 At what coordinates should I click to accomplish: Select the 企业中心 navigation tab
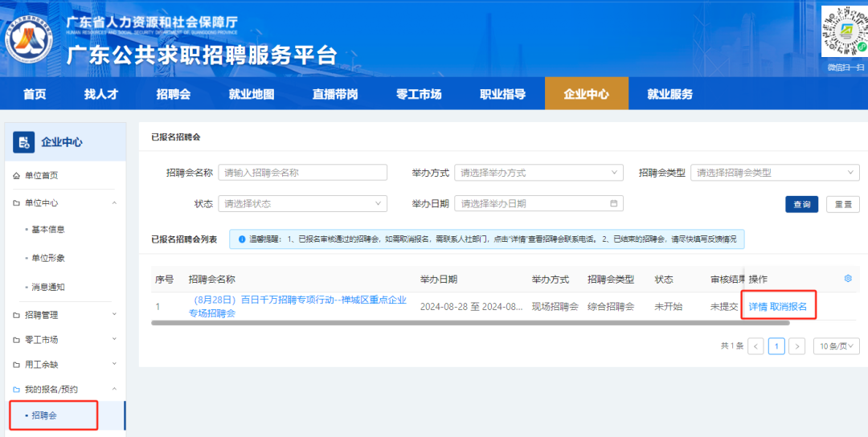click(x=587, y=93)
